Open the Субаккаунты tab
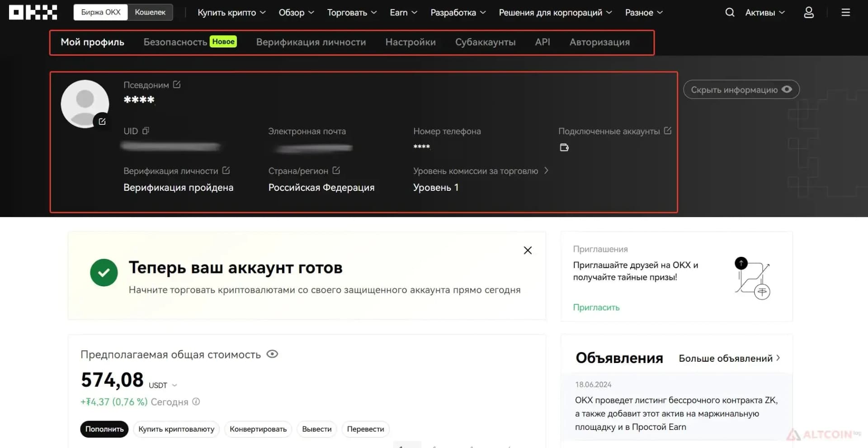This screenshot has width=868, height=448. 485,42
